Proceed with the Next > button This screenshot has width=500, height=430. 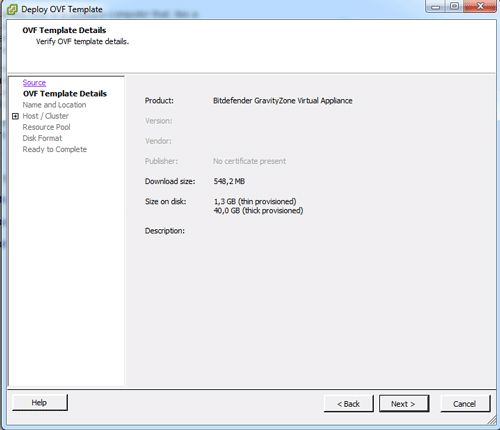(403, 404)
